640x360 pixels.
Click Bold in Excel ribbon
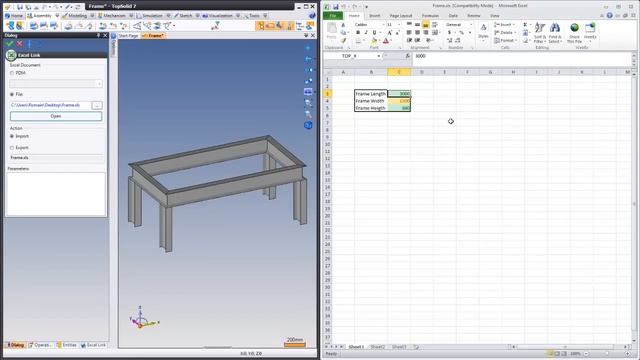[x=358, y=33]
